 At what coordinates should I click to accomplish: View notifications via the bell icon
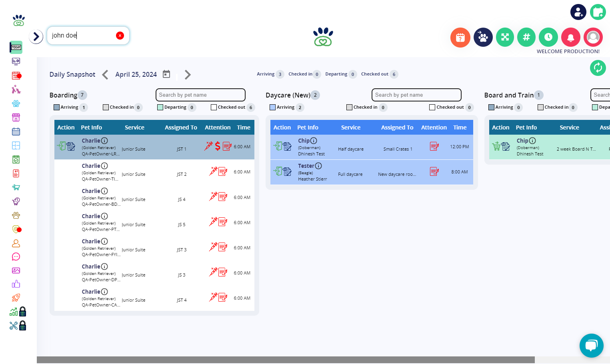(x=571, y=38)
